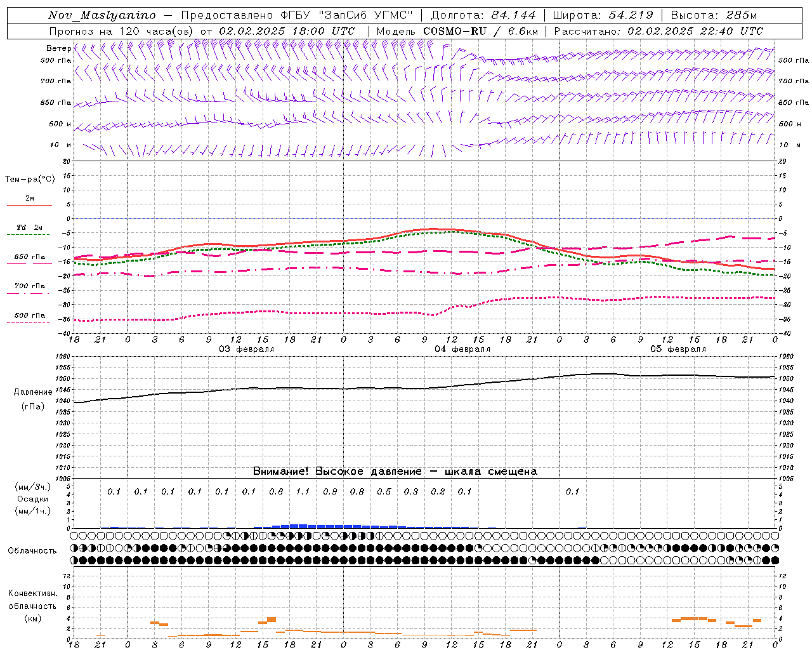
Task: Click the 0.6 precipitation value
Action: 276,491
